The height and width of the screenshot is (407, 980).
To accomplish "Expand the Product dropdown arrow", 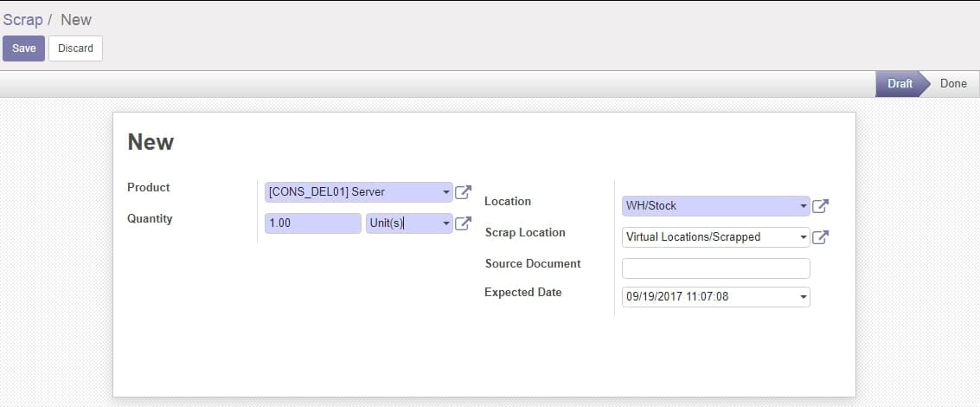I will pos(446,192).
